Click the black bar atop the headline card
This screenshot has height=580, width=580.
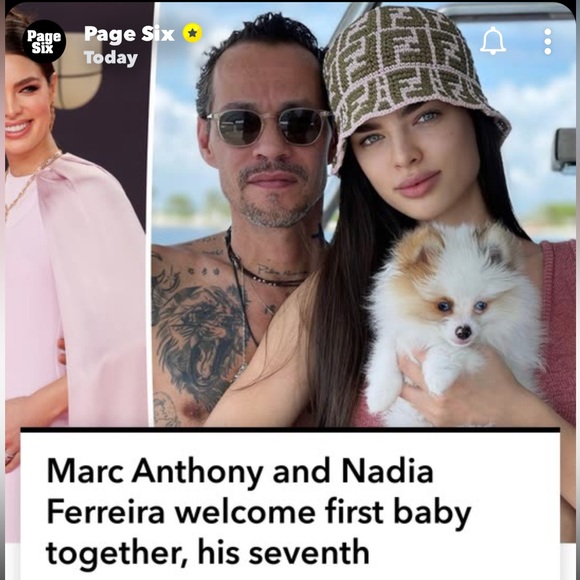point(290,430)
